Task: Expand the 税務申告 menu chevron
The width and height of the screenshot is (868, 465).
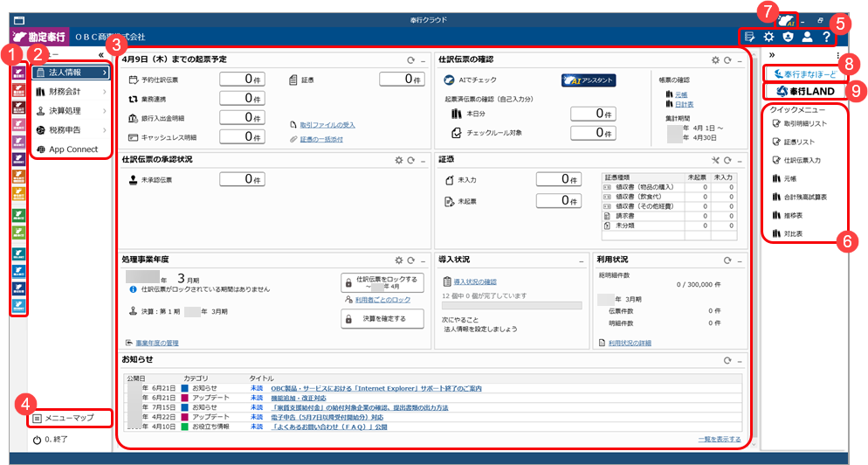Action: (104, 130)
